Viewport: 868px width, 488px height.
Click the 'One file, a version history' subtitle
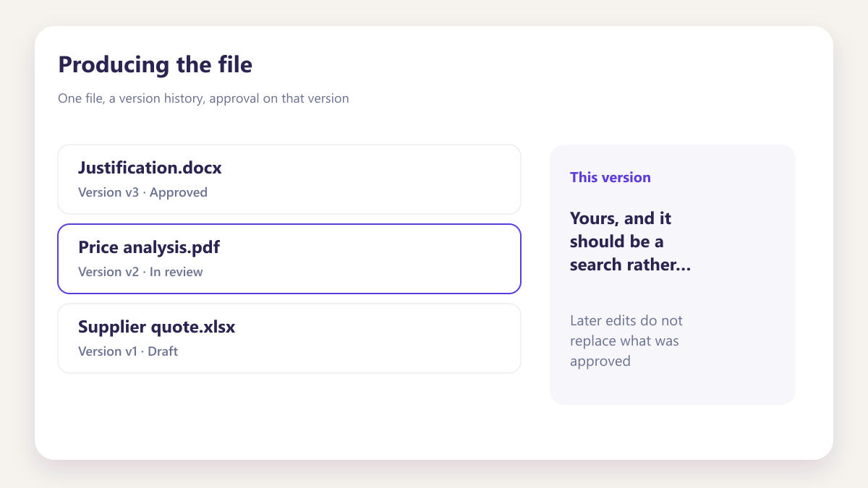(203, 98)
